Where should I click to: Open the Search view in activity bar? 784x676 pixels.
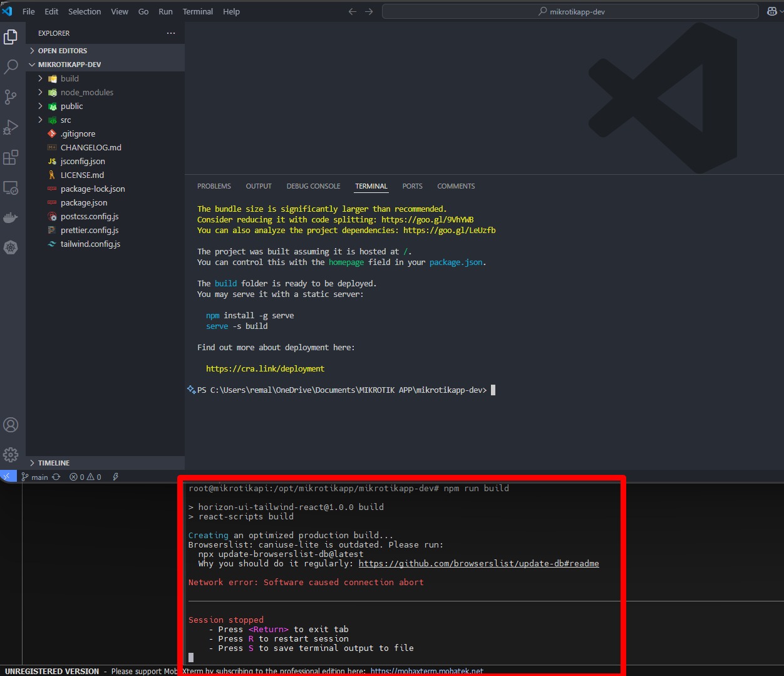pos(11,67)
